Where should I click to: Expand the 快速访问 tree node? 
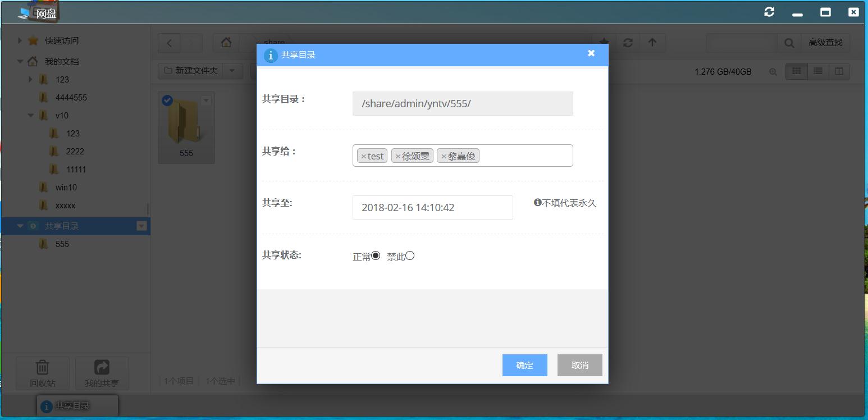coord(20,40)
